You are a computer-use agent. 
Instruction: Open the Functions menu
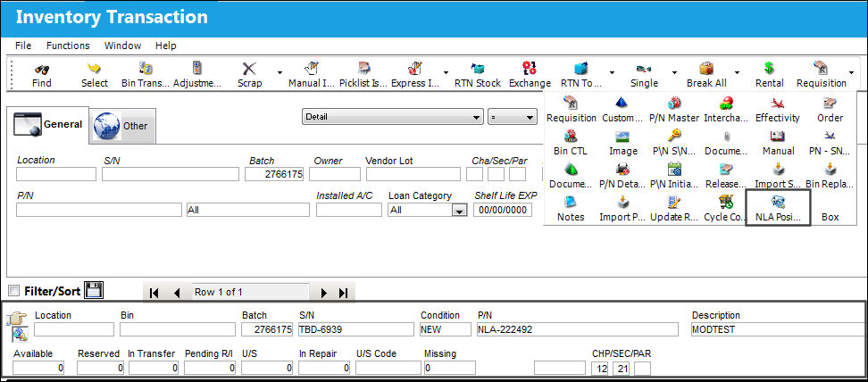68,46
